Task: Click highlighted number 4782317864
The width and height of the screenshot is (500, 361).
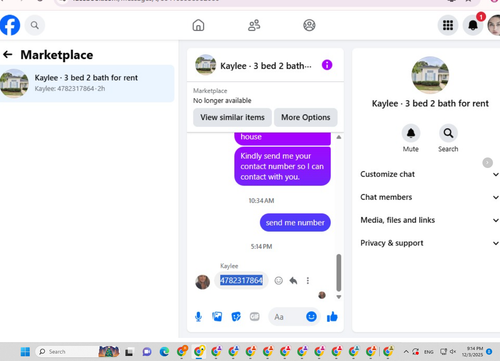Action: (x=241, y=280)
